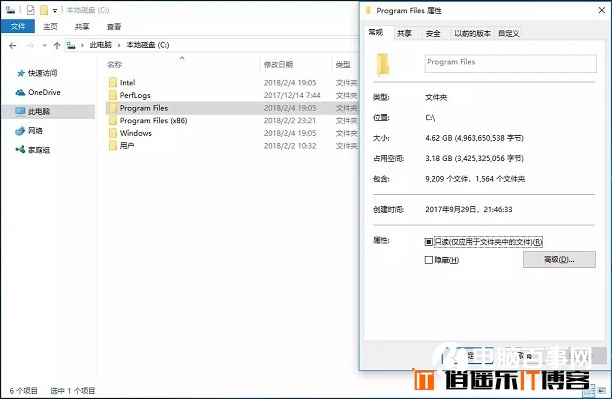The height and width of the screenshot is (399, 612).
Task: Close the Program Files 属性 dialog
Action: click(x=601, y=11)
